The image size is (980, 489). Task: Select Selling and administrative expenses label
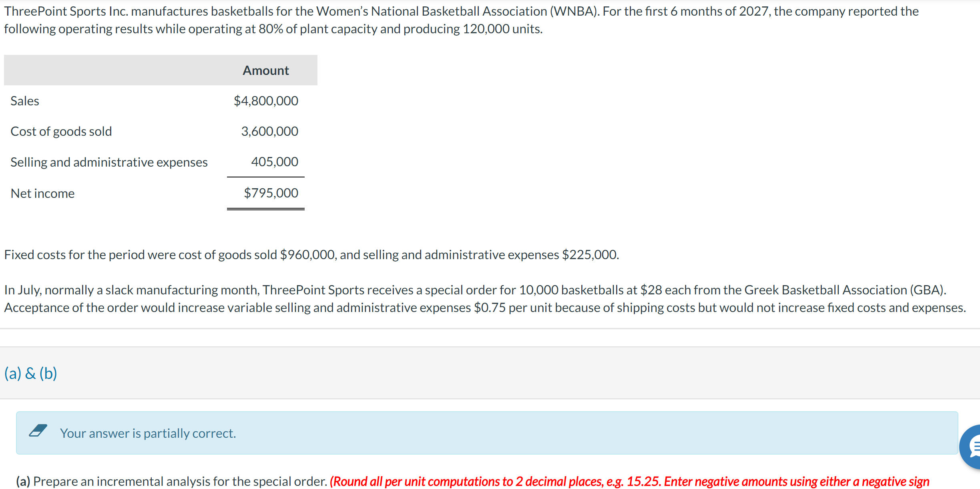click(109, 162)
